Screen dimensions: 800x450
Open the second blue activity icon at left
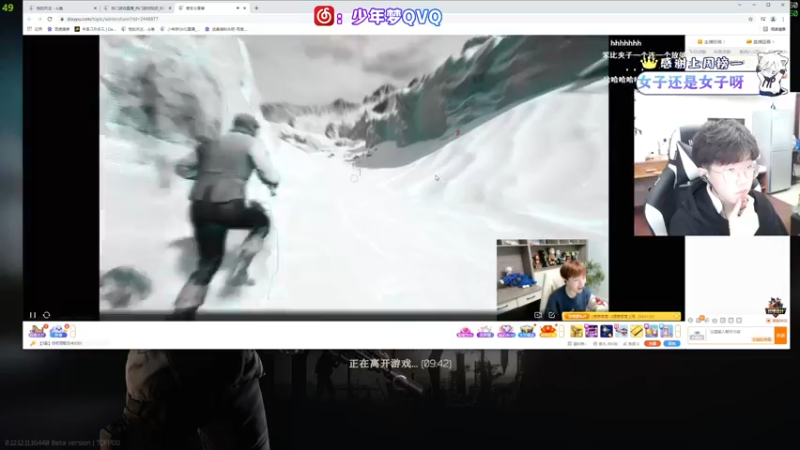pyautogui.click(x=58, y=332)
